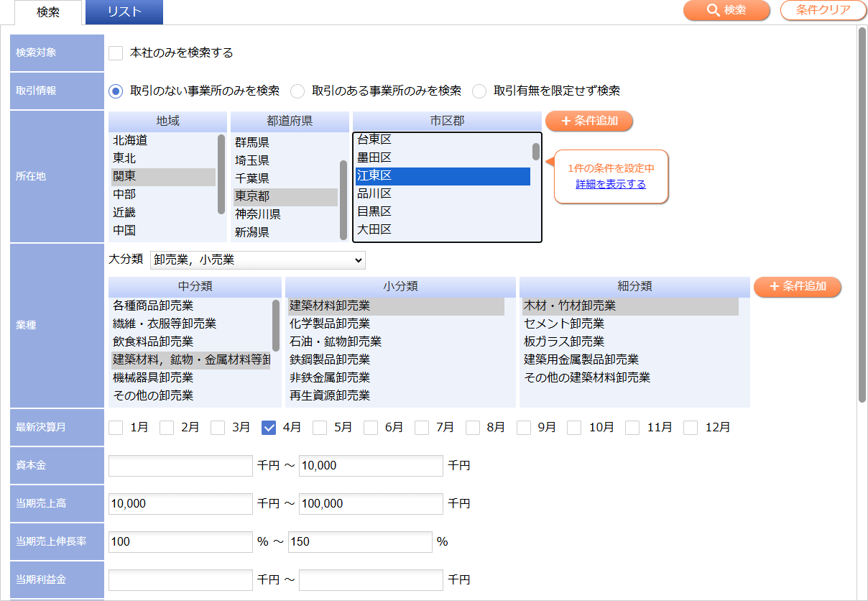
Task: Select 化学製品卸売業 in 小分類
Action: tap(396, 324)
